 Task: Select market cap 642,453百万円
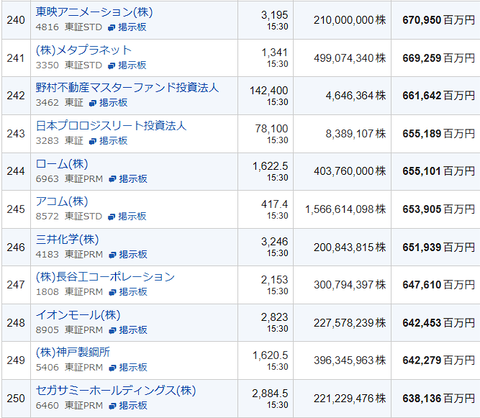click(439, 323)
